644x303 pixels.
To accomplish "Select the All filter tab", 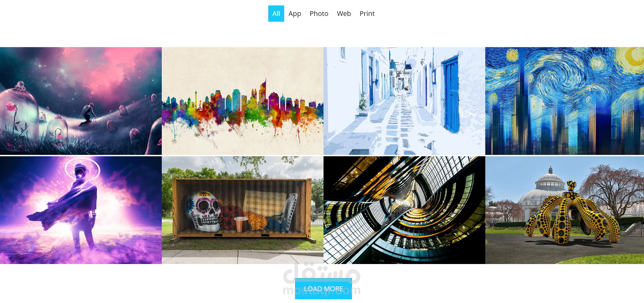I will [x=276, y=14].
